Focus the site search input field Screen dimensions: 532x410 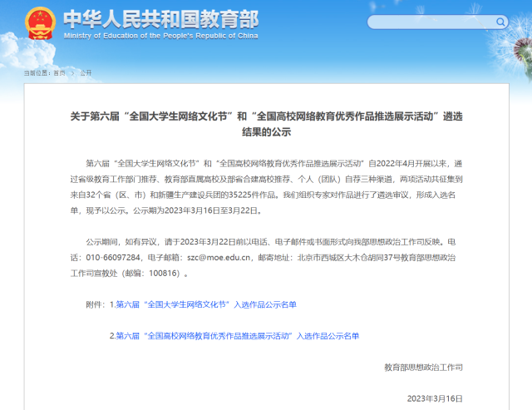428,22
